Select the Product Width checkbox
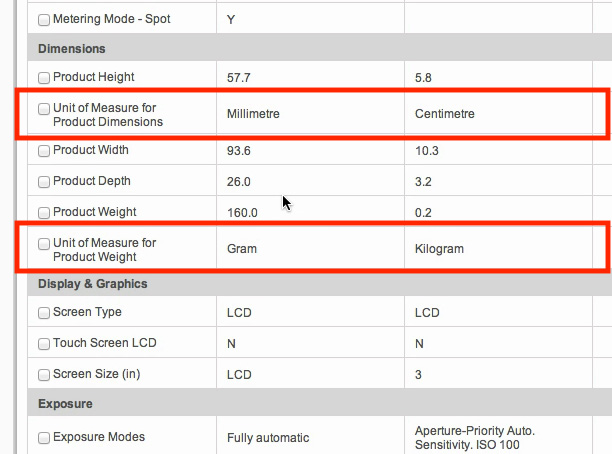This screenshot has height=454, width=612. click(44, 152)
